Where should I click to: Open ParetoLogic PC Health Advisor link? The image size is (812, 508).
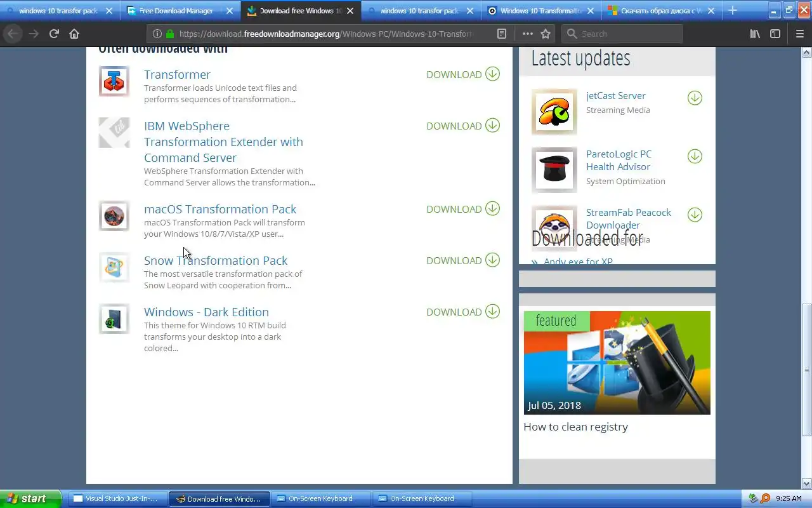coord(619,160)
